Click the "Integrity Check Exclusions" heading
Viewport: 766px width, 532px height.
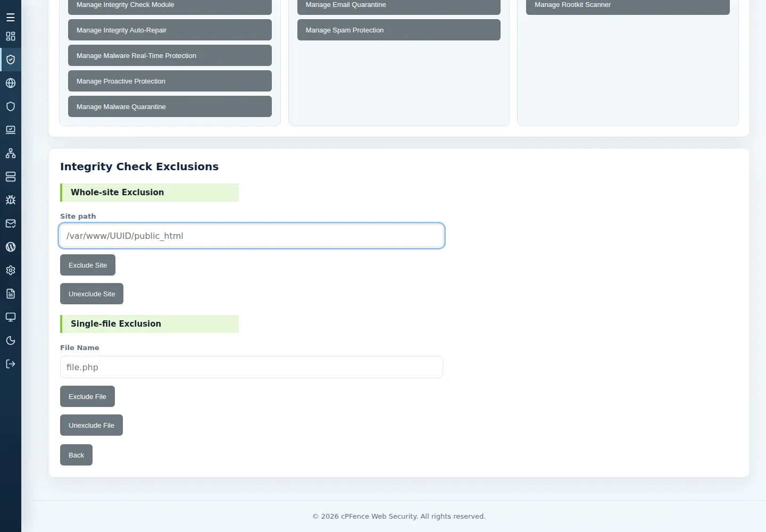pos(139,167)
